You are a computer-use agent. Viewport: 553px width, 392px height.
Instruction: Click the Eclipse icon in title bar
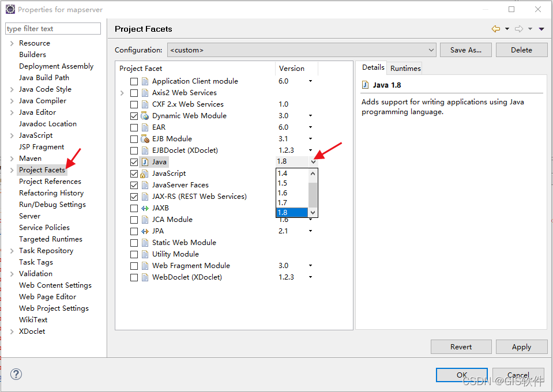10,9
